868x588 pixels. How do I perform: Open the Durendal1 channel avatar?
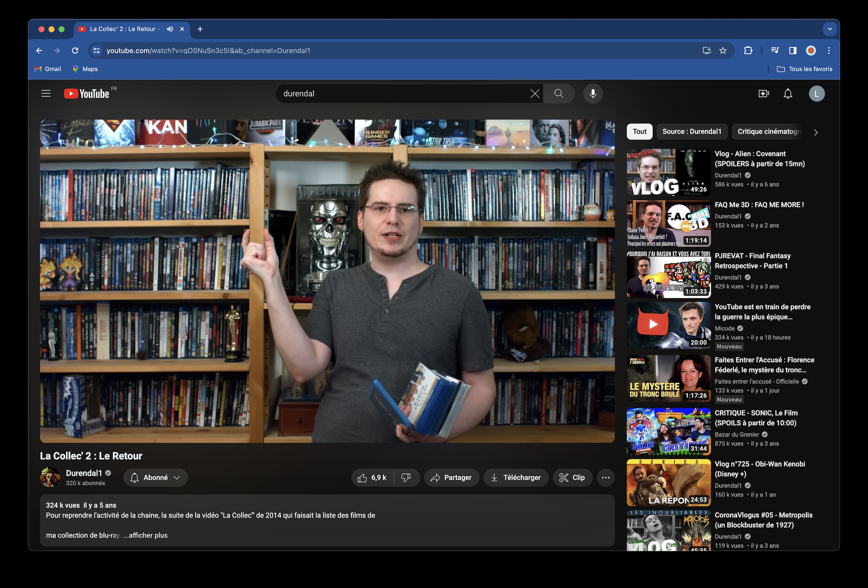click(x=50, y=477)
